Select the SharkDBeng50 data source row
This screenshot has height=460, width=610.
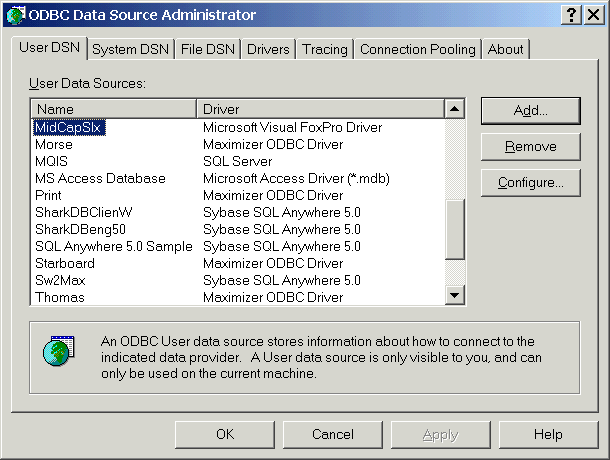click(x=238, y=229)
